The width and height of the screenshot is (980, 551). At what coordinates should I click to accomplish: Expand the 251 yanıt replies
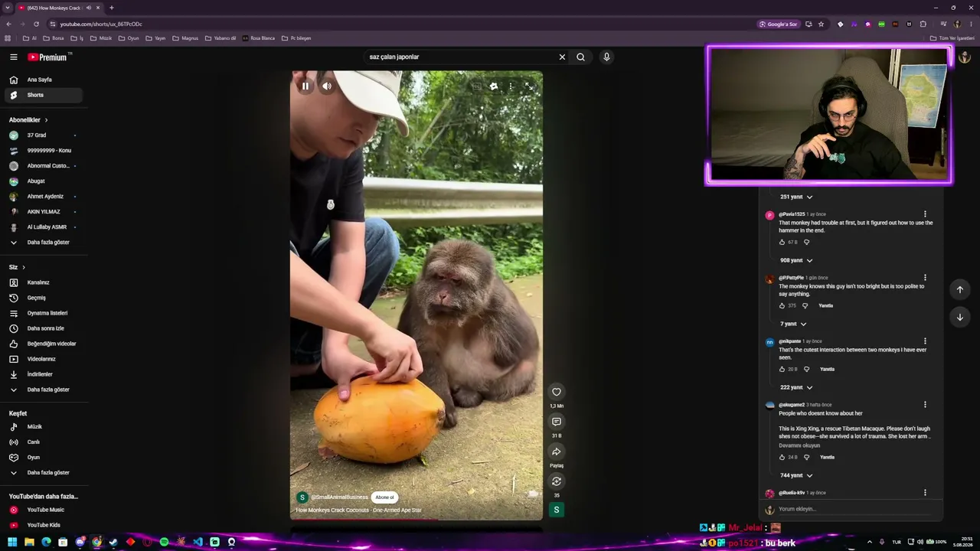(x=796, y=197)
